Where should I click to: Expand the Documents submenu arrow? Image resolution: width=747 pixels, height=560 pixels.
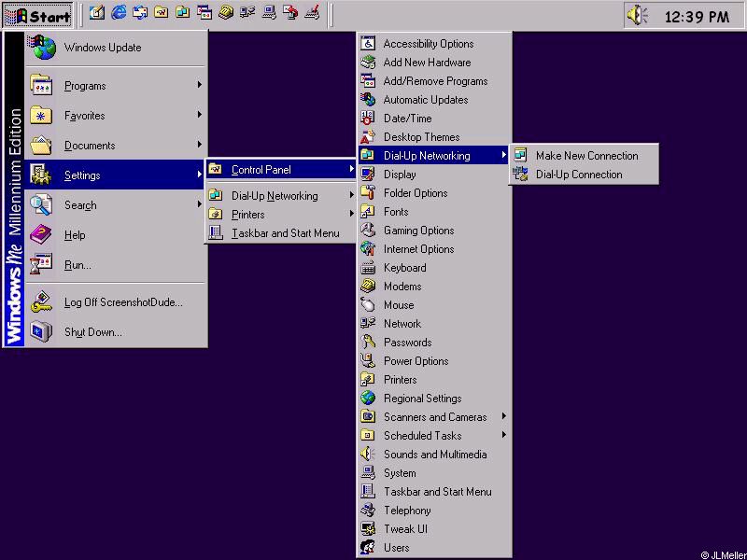[x=200, y=145]
